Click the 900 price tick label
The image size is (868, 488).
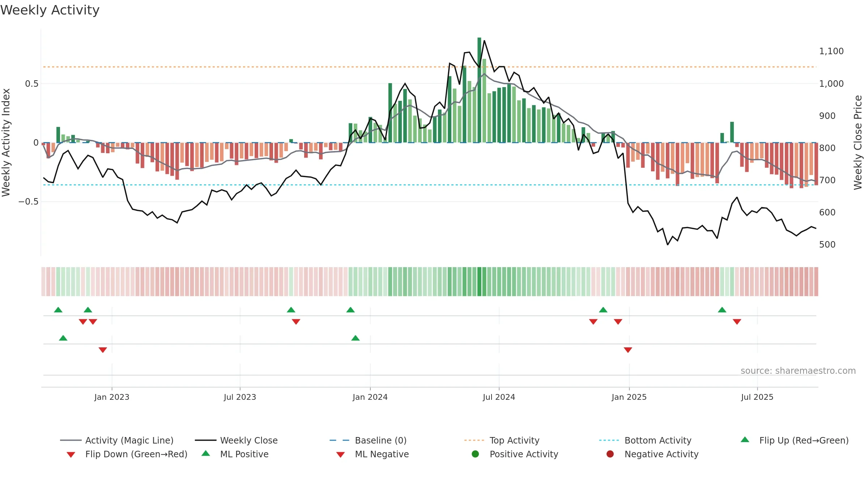pyautogui.click(x=827, y=116)
